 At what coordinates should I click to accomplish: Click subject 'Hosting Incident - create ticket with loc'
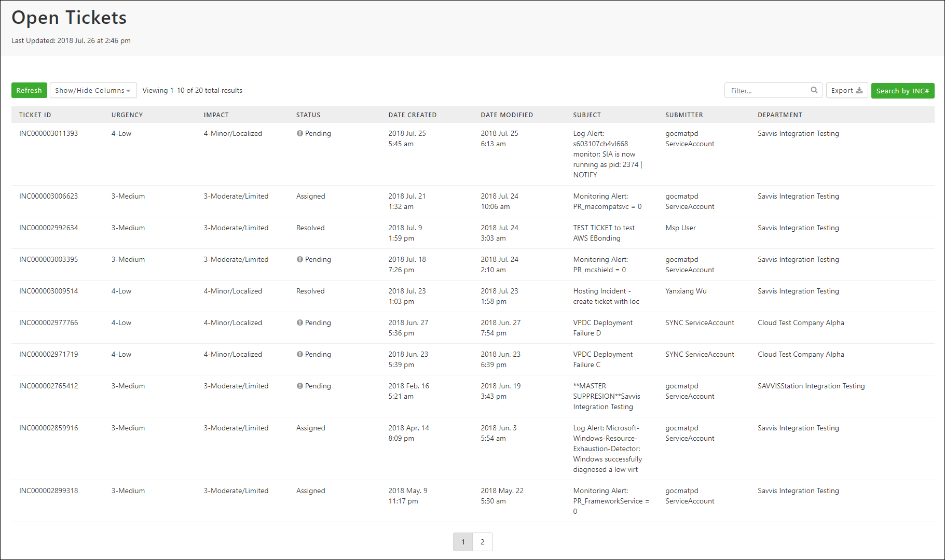point(606,296)
